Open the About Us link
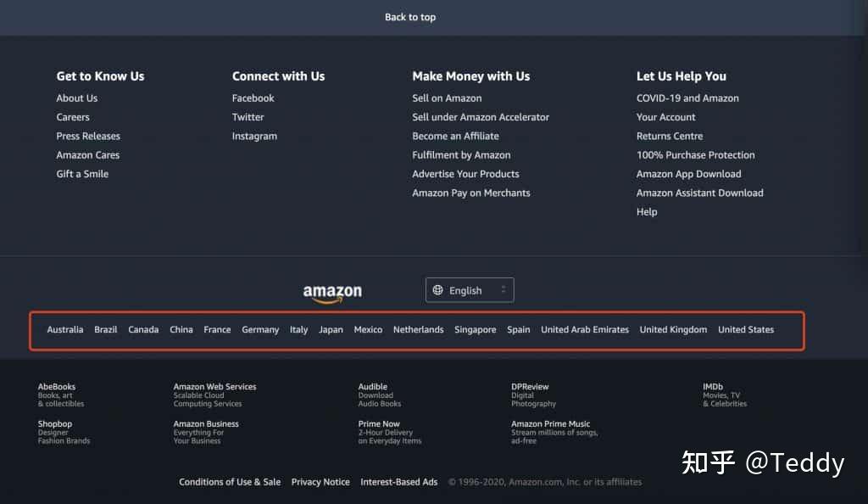 [77, 98]
